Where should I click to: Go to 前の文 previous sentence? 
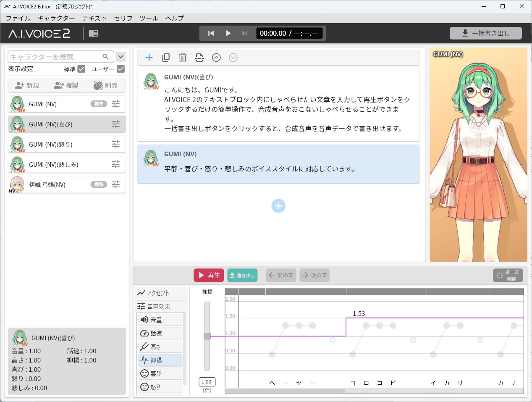[x=281, y=275]
